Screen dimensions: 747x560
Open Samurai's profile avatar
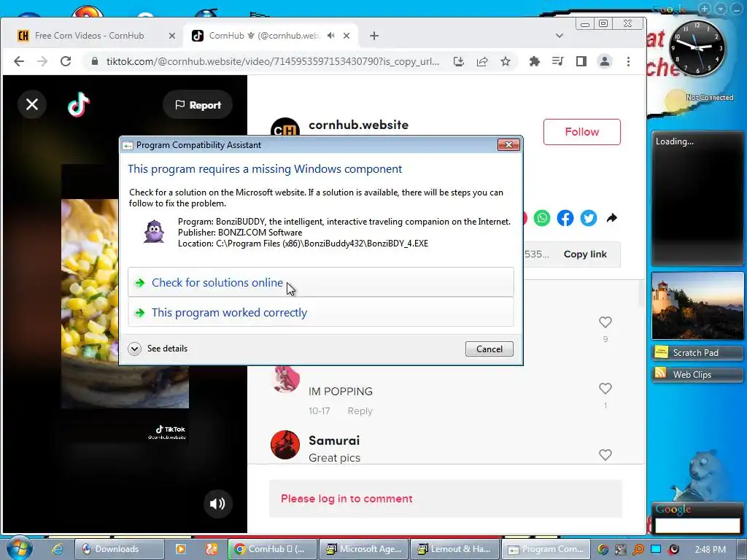(285, 445)
